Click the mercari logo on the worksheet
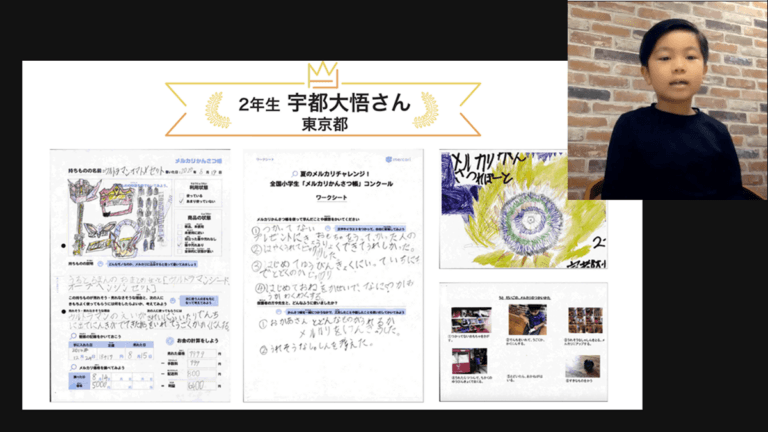768x432 pixels. pyautogui.click(x=398, y=160)
